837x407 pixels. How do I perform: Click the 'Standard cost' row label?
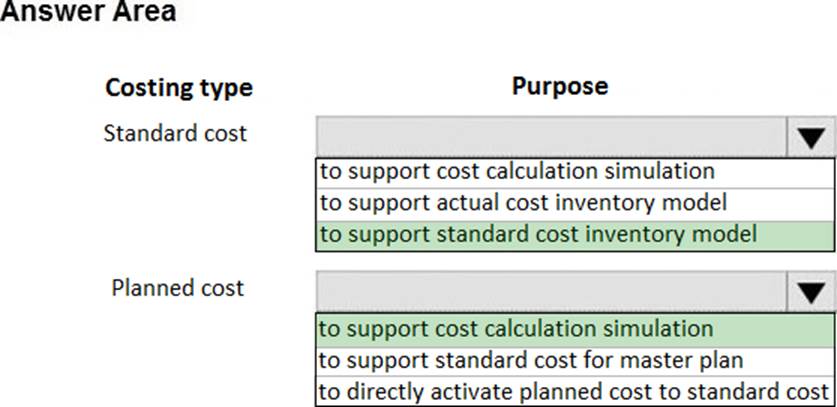click(175, 133)
